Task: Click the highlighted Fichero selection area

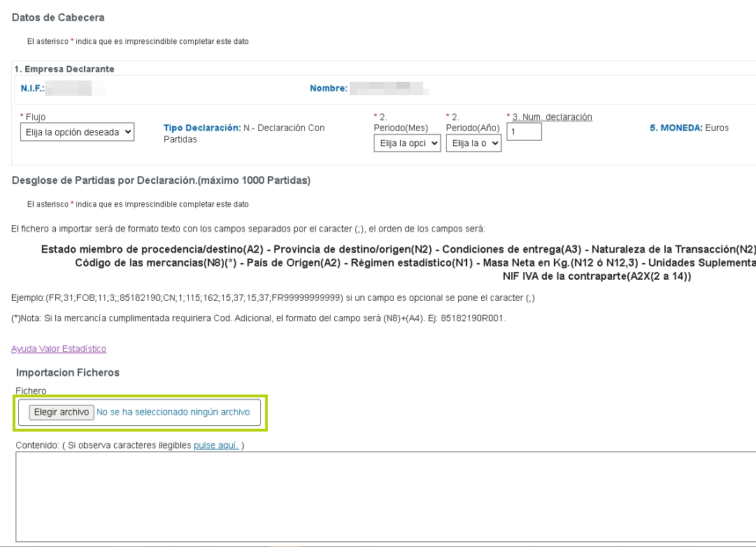Action: 140,412
